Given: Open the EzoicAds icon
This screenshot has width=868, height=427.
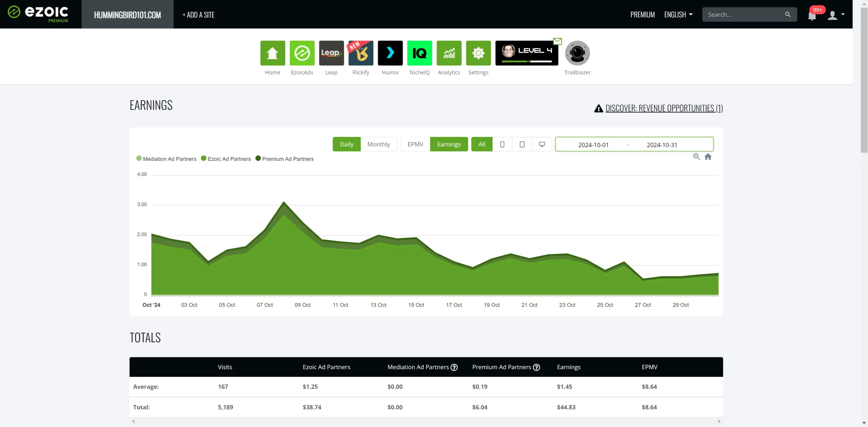Looking at the screenshot, I should 302,53.
